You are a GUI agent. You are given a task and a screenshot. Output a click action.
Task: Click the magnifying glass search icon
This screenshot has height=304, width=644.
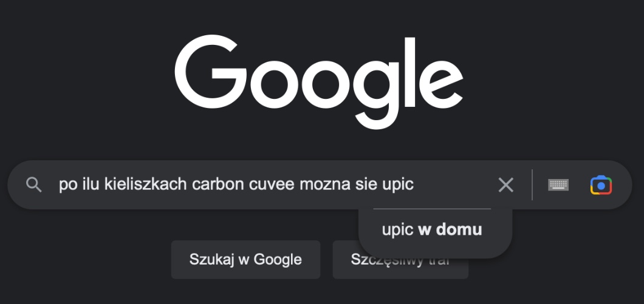coord(34,185)
